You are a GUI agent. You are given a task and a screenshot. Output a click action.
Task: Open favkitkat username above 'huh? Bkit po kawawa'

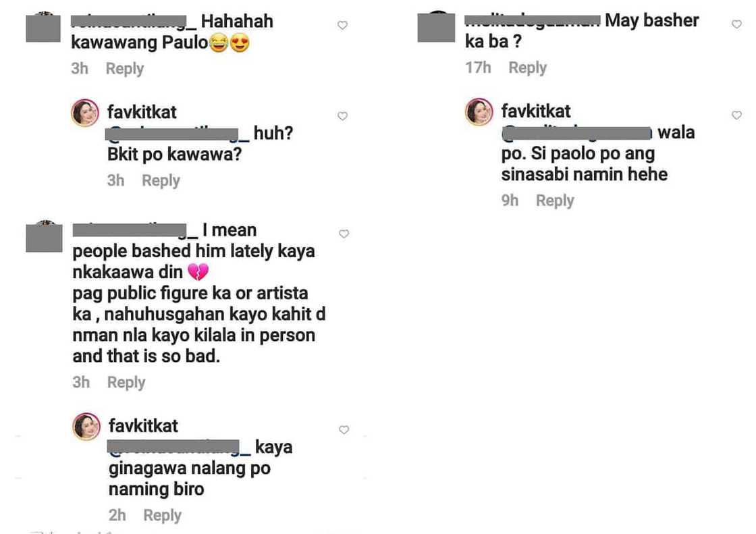pos(142,112)
